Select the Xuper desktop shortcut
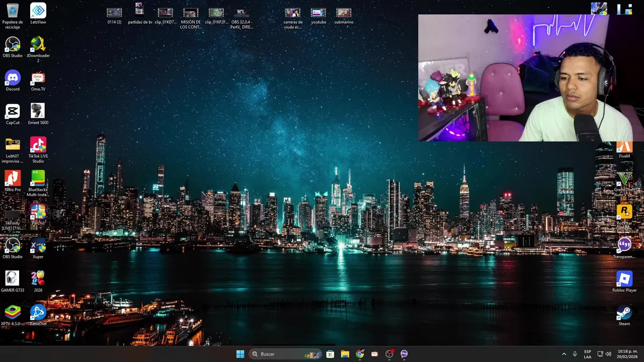 (38, 248)
